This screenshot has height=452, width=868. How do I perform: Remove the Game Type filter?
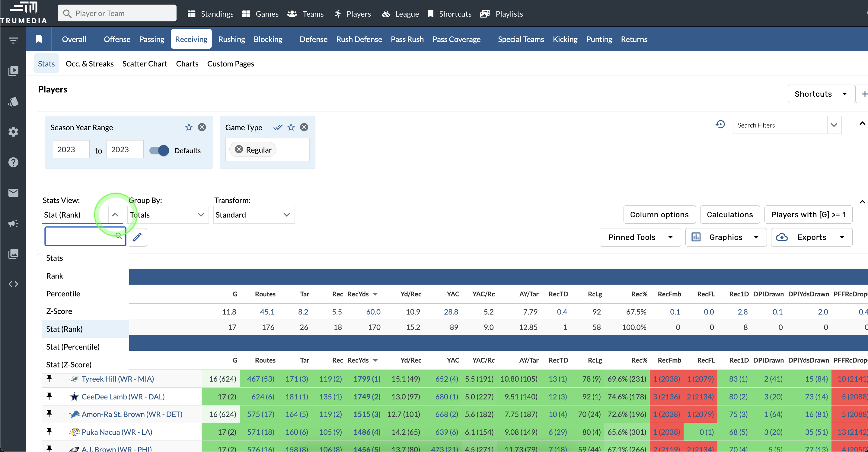[x=304, y=127]
